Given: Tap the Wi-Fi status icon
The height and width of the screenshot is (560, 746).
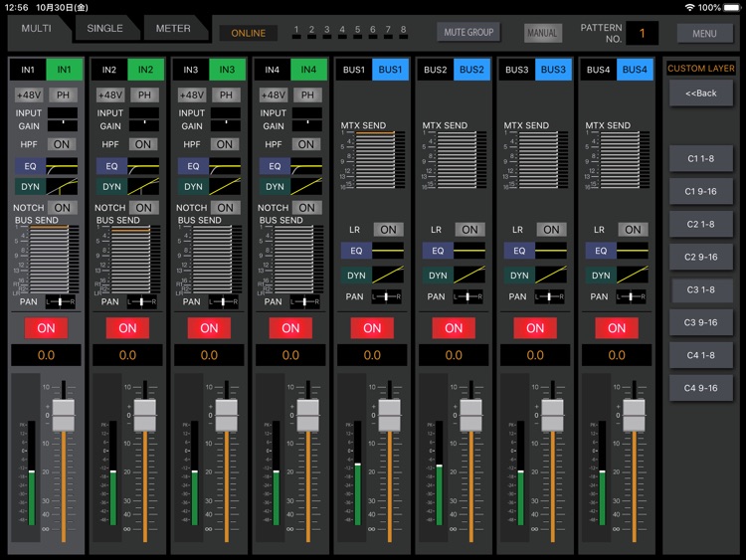Looking at the screenshot, I should click(x=689, y=8).
